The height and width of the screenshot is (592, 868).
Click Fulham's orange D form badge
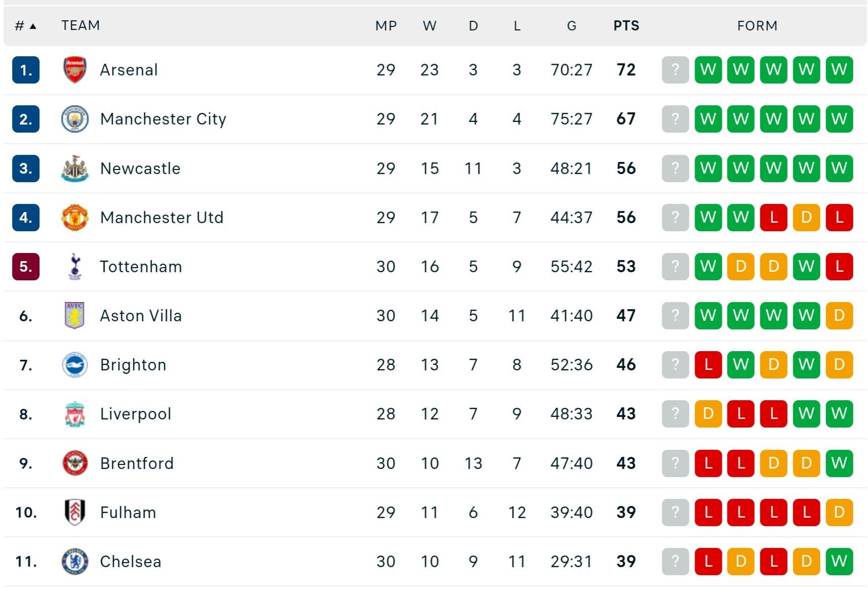click(x=839, y=512)
